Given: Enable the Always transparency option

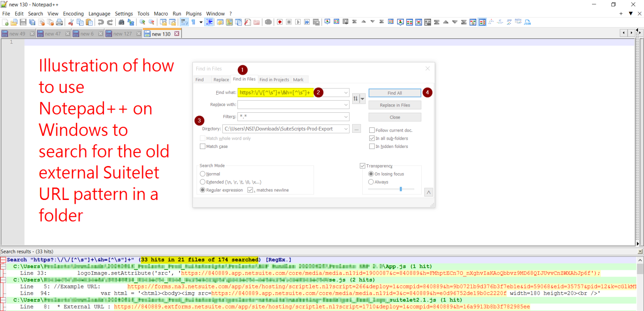Looking at the screenshot, I should coord(371,181).
